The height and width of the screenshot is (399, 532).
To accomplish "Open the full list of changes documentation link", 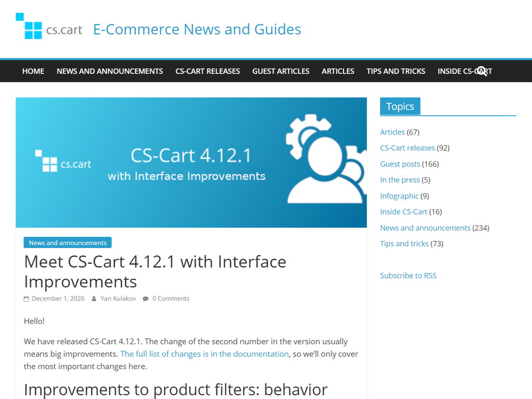I will [205, 354].
